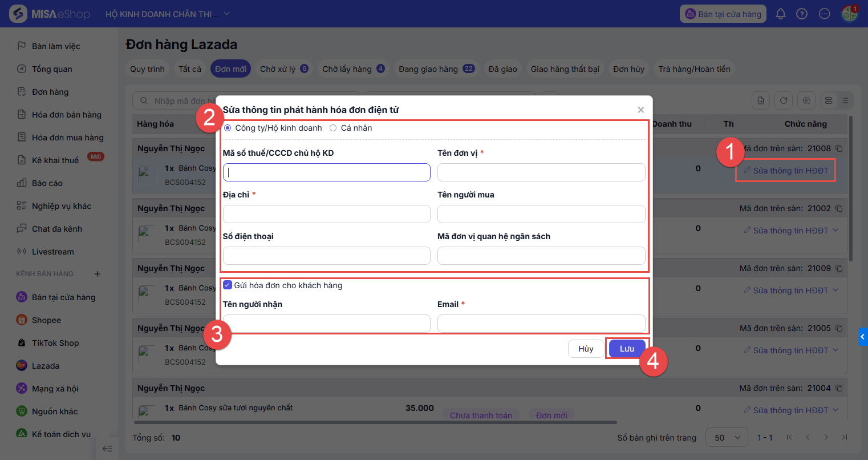Click Sửa thông tin HĐĐT for order 21009
This screenshot has height=460, width=868.
(786, 290)
